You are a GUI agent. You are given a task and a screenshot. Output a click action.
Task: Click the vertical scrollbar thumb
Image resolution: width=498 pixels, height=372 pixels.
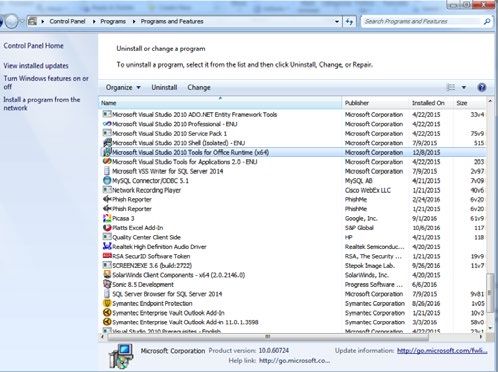click(490, 293)
